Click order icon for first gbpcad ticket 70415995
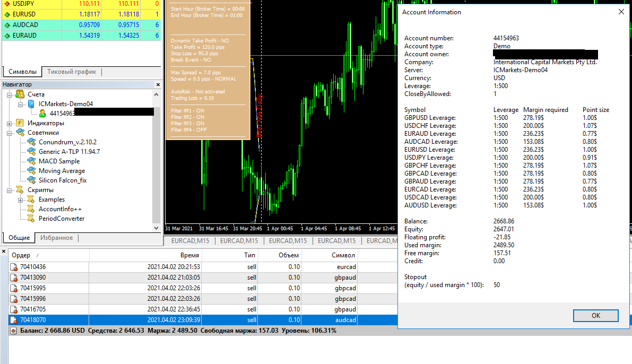 tap(14, 288)
